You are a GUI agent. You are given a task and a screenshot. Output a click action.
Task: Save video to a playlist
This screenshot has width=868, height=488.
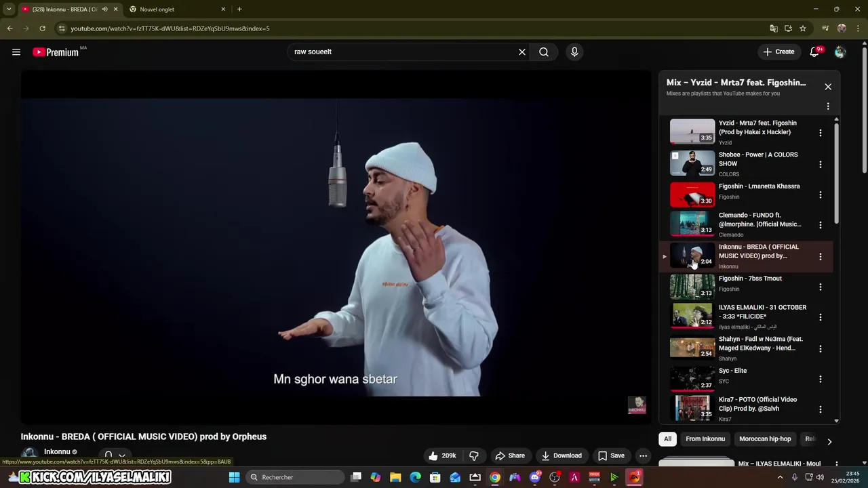click(611, 455)
